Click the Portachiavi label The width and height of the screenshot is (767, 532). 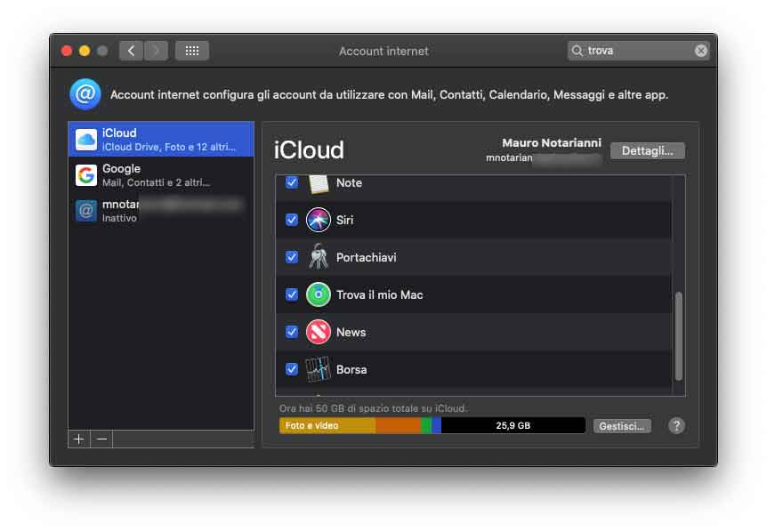pyautogui.click(x=366, y=257)
